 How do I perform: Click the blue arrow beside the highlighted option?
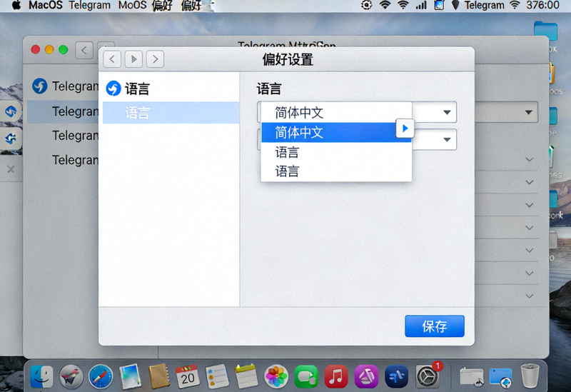(405, 129)
